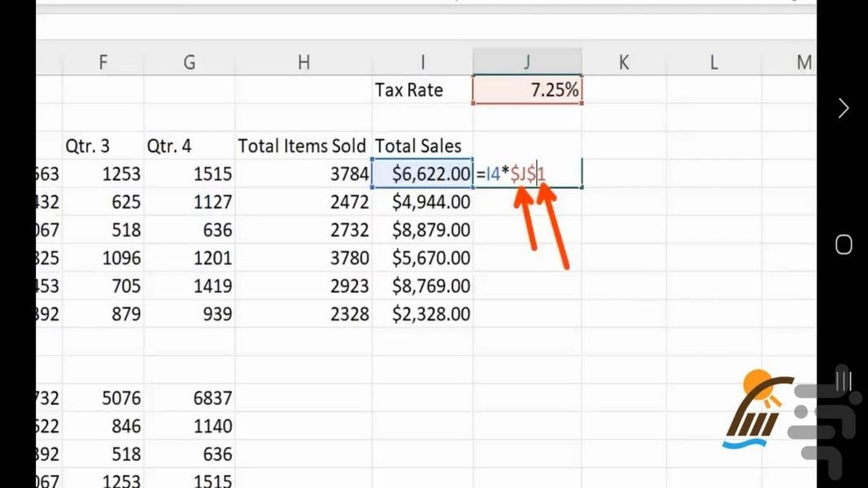Select the Total Sales header cell

tap(422, 146)
